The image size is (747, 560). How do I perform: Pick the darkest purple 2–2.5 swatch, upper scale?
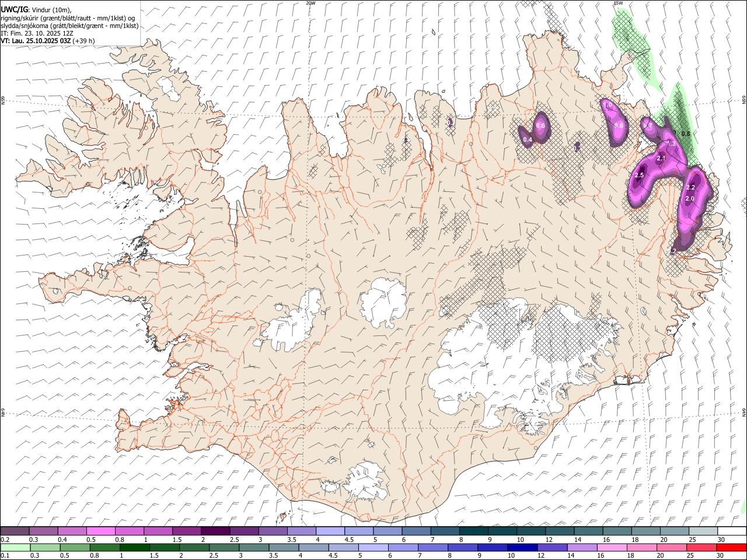(x=215, y=531)
